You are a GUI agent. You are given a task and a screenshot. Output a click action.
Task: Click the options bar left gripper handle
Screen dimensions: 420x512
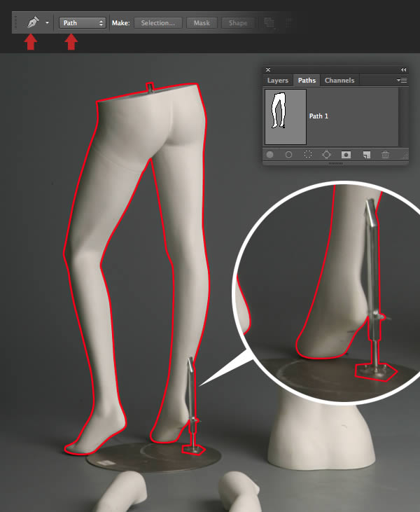pos(15,23)
